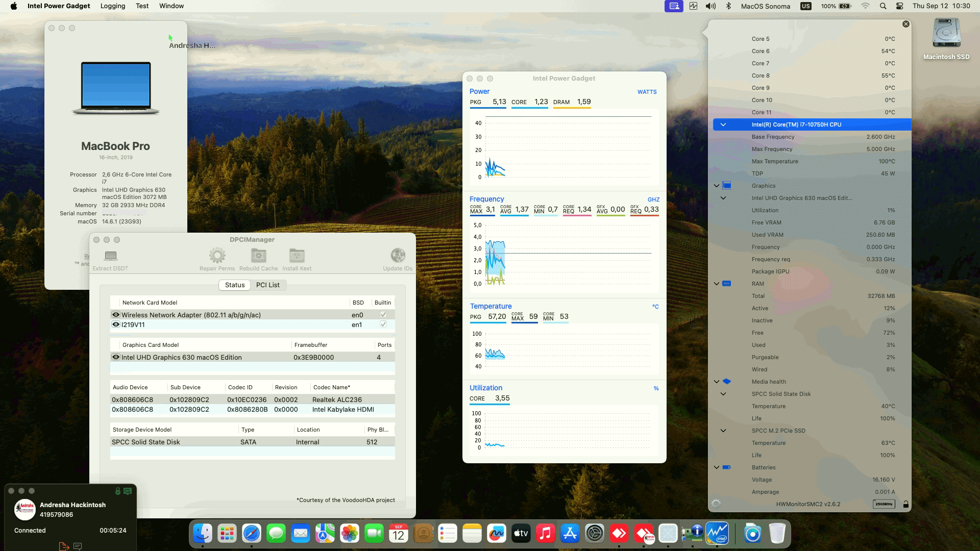Click GHZ unit label in Frequency section
This screenshot has width=980, height=551.
click(x=653, y=199)
